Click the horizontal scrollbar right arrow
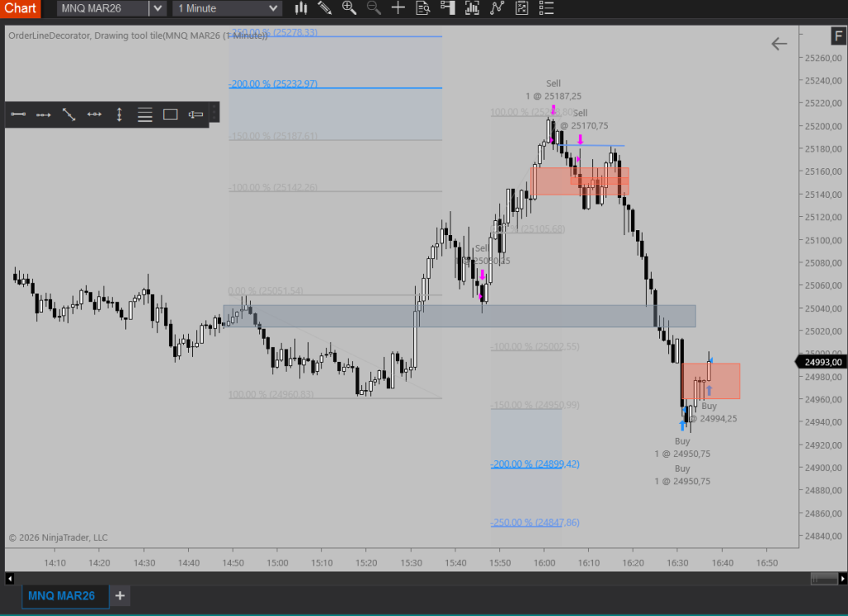This screenshot has height=616, width=848. pyautogui.click(x=841, y=578)
